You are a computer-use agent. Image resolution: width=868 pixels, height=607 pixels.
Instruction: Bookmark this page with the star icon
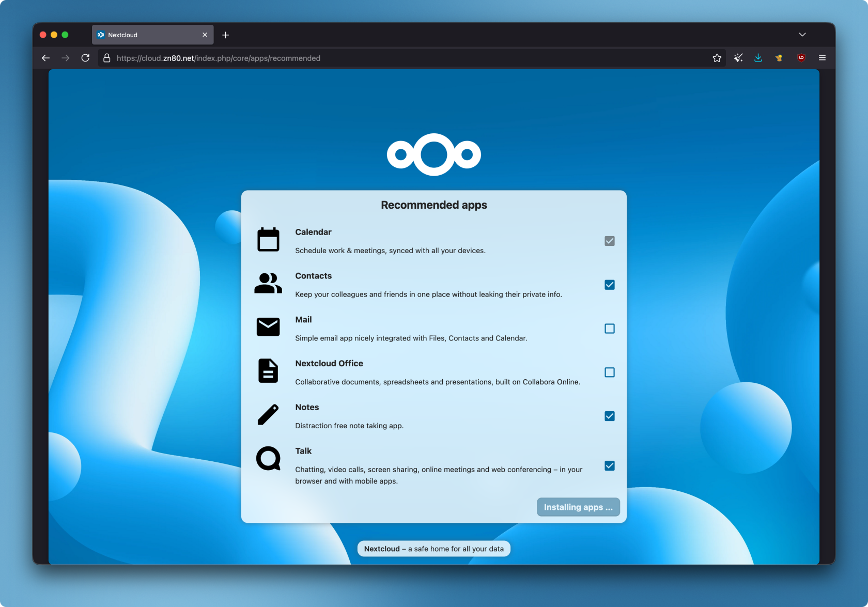point(717,58)
